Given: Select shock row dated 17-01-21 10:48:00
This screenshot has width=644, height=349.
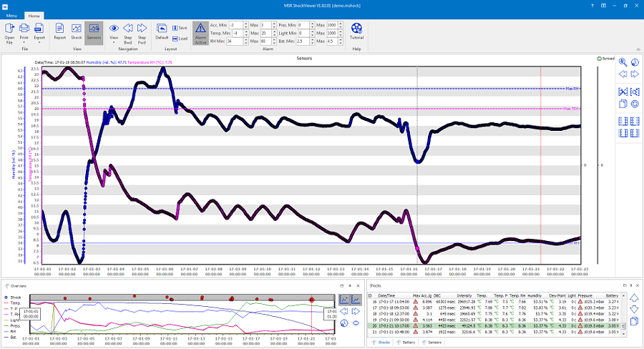Looking at the screenshot, I should pyautogui.click(x=494, y=332).
